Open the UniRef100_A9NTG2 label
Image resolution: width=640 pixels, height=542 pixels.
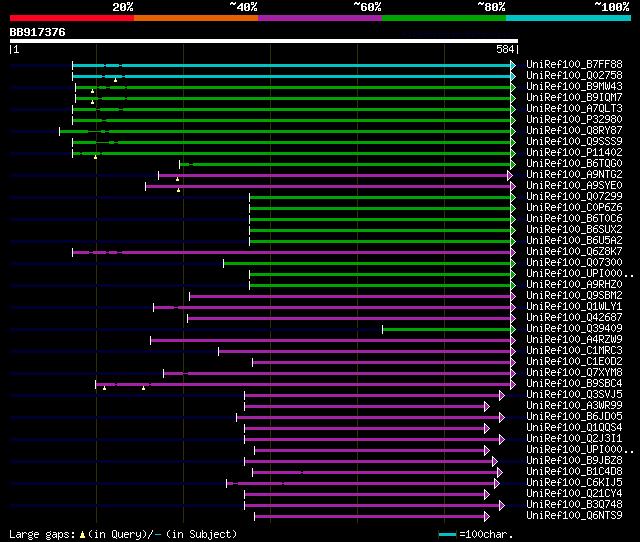coord(574,175)
